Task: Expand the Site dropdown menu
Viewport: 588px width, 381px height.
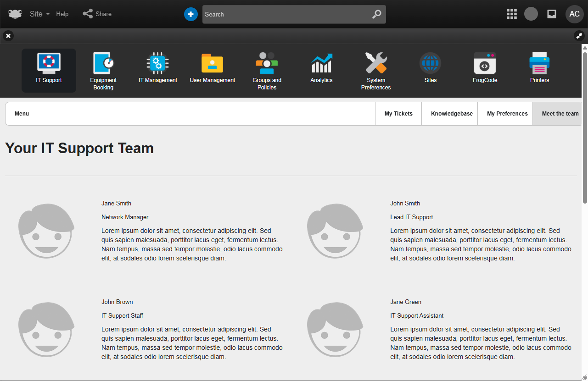Action: [x=39, y=14]
